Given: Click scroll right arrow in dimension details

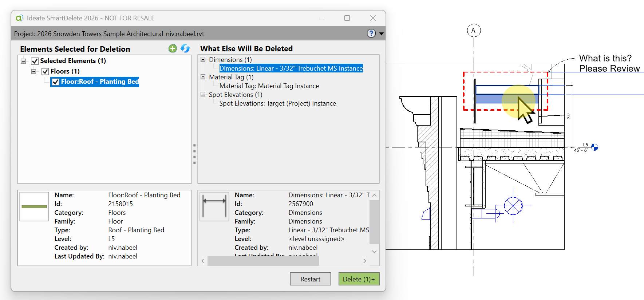Looking at the screenshot, I should (x=365, y=261).
